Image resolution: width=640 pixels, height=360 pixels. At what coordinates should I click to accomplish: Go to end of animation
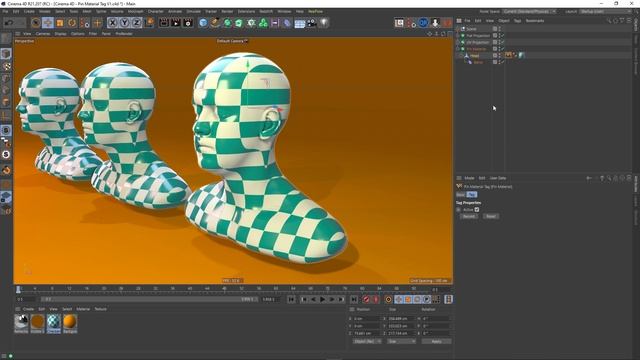(354, 300)
